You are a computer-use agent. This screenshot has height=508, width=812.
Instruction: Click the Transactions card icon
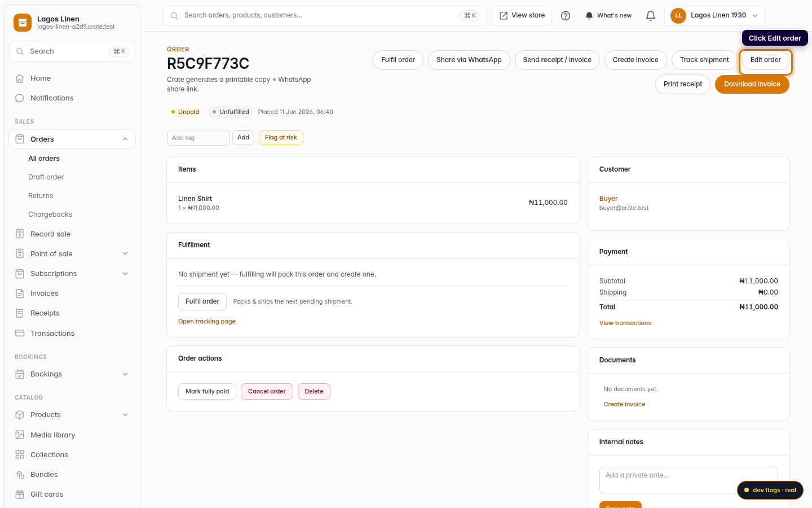[x=20, y=334]
